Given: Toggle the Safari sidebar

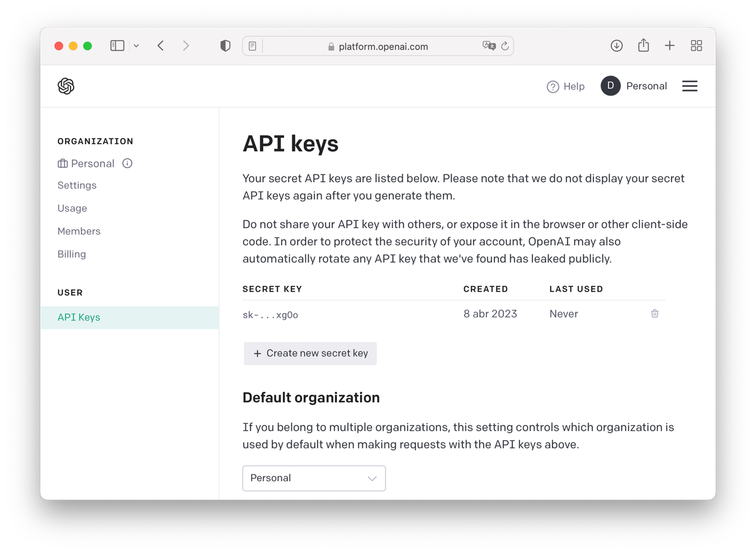Looking at the screenshot, I should (117, 45).
